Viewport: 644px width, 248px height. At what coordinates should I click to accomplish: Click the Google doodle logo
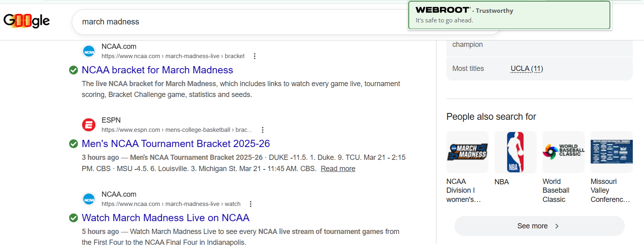(26, 21)
